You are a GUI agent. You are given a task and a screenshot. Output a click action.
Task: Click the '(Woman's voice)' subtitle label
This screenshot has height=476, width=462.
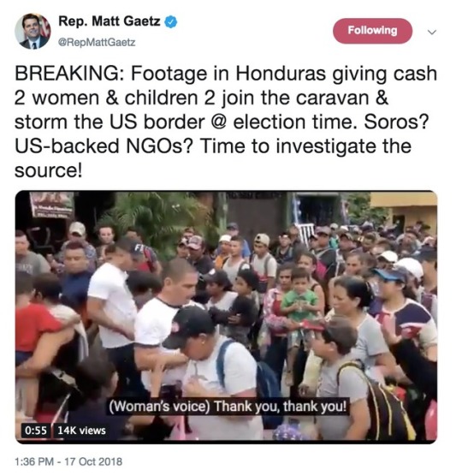159,406
